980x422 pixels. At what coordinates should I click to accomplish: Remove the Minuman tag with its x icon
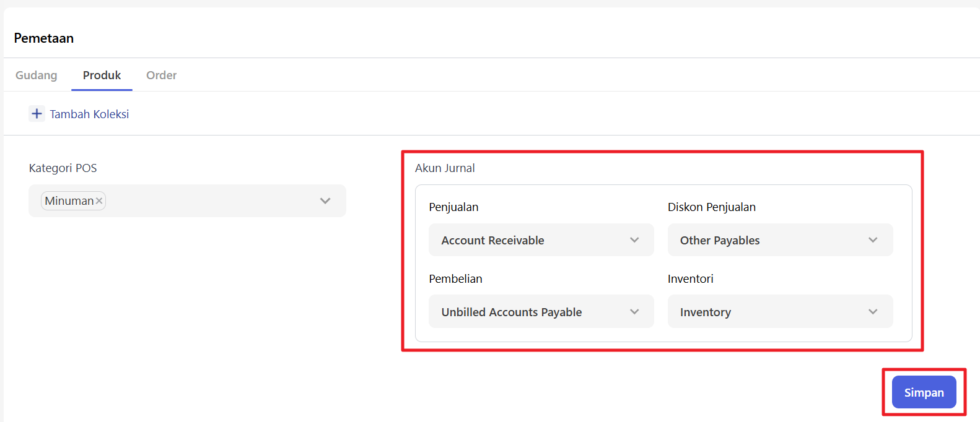(x=99, y=201)
